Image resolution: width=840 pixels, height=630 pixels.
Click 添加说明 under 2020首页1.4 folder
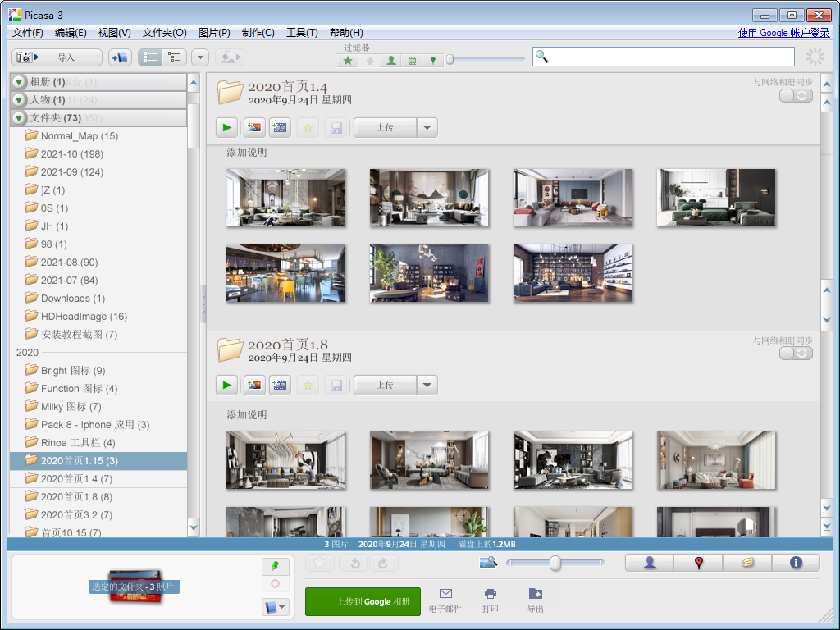(x=246, y=152)
